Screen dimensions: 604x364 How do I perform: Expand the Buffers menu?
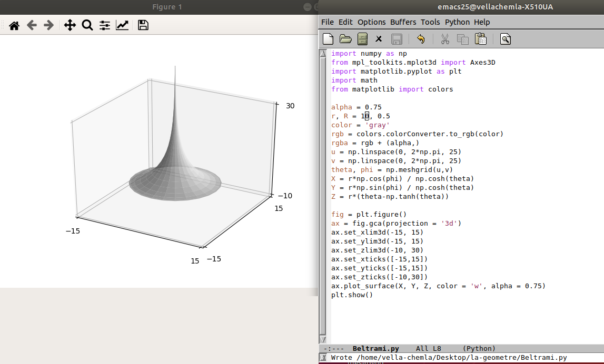(x=402, y=22)
